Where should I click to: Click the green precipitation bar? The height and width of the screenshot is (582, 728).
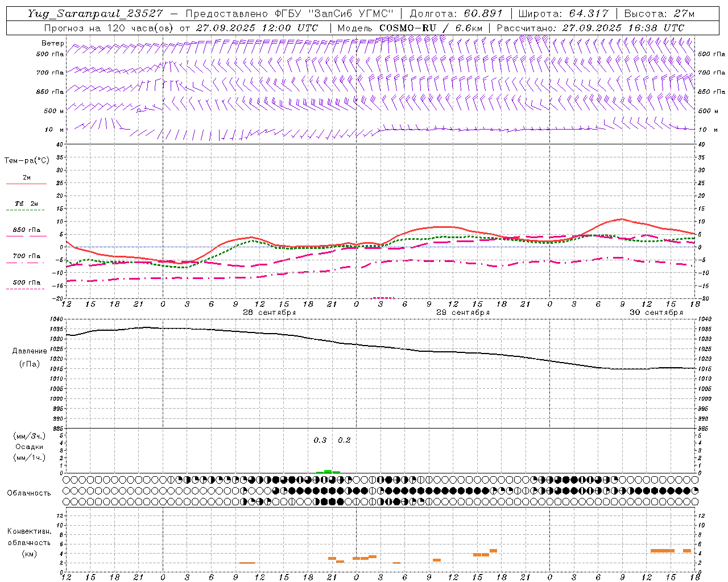click(x=328, y=471)
